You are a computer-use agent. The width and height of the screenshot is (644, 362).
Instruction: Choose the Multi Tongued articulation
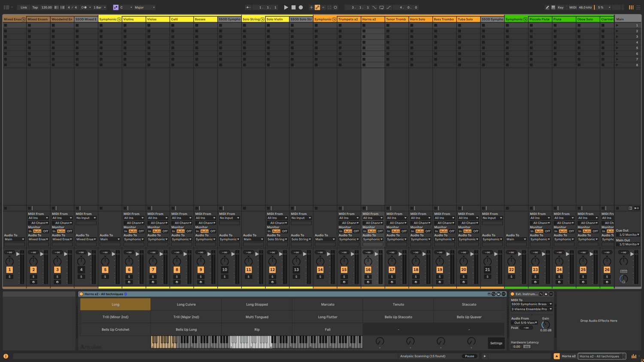pos(257,317)
